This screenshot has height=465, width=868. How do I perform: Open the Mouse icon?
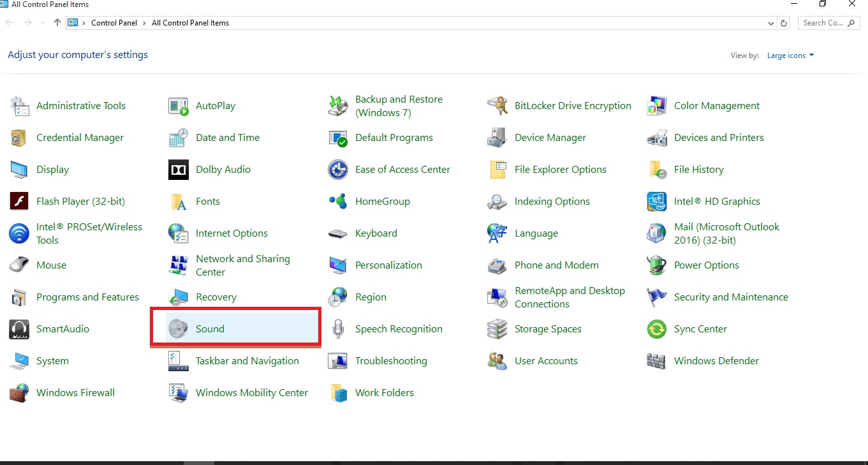click(x=20, y=265)
